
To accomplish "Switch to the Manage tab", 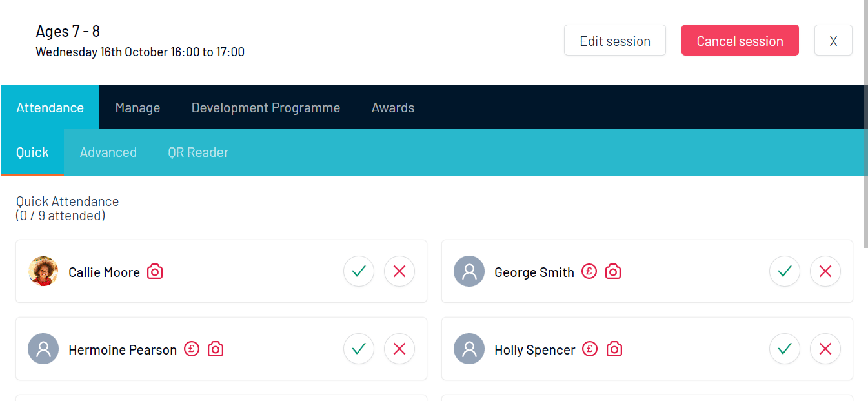I will pos(137,108).
